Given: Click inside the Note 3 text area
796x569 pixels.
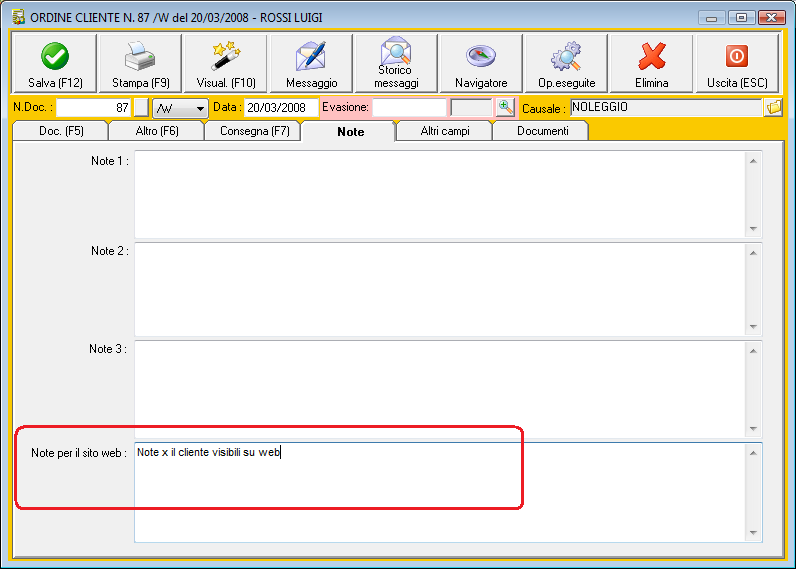Looking at the screenshot, I should [440, 389].
